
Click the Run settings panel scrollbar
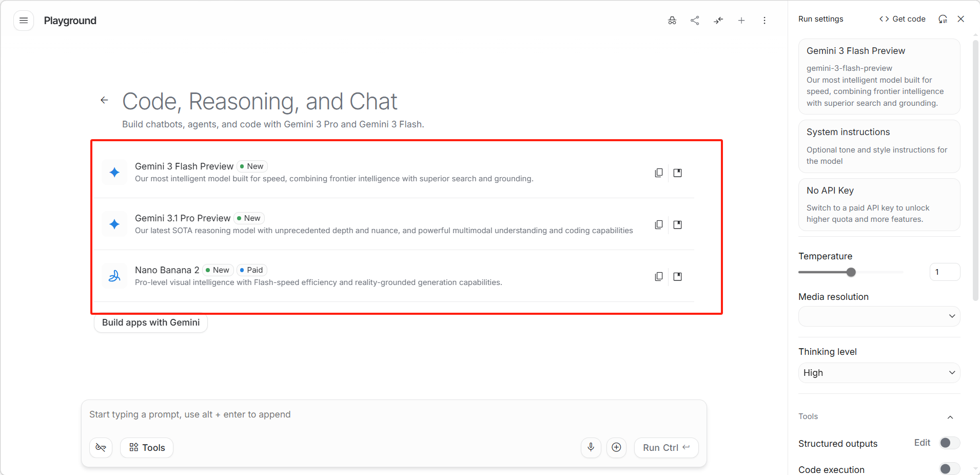pos(976,169)
